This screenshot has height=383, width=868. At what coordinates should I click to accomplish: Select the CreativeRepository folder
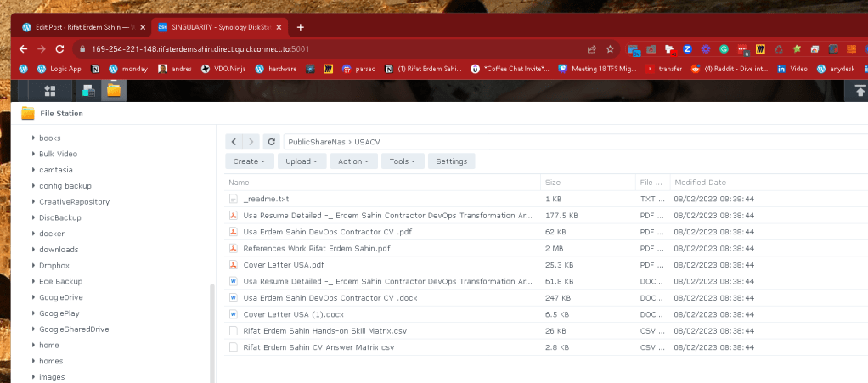click(x=74, y=202)
